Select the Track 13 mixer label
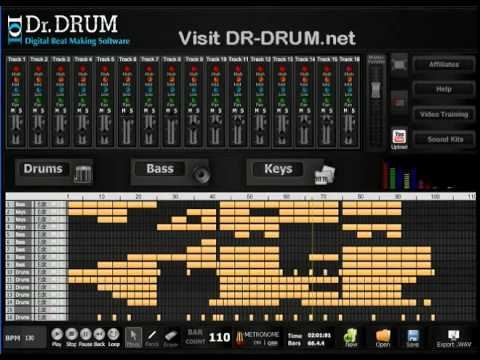 click(x=282, y=59)
